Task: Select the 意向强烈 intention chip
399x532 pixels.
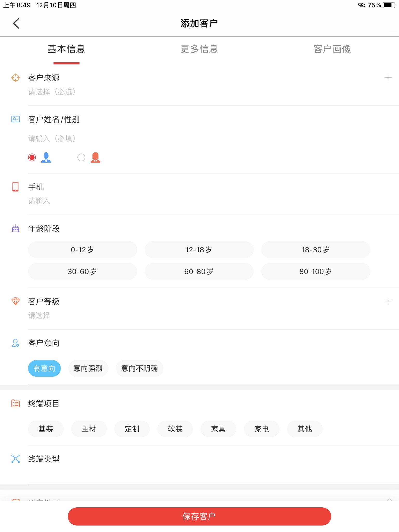Action: pyautogui.click(x=88, y=368)
